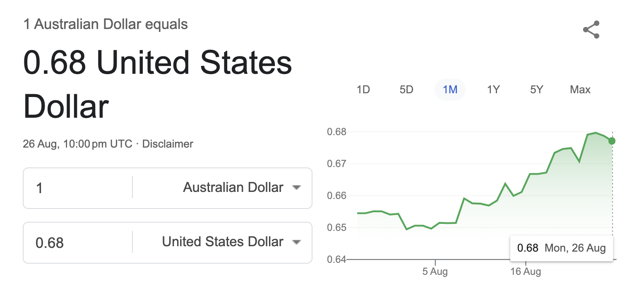Select the Australian Dollar currency selector
Viewport: 644px width, 291px height.
pyautogui.click(x=233, y=188)
